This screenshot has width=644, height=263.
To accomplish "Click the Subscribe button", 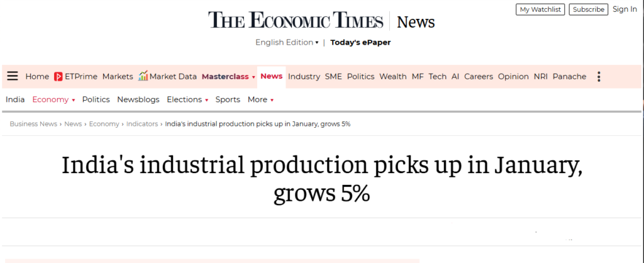I will tap(589, 9).
